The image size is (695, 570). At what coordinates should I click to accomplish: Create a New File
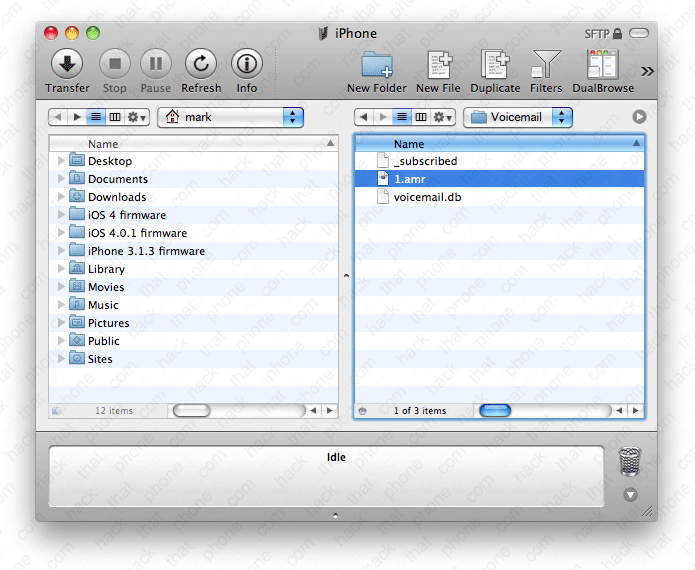pyautogui.click(x=438, y=65)
